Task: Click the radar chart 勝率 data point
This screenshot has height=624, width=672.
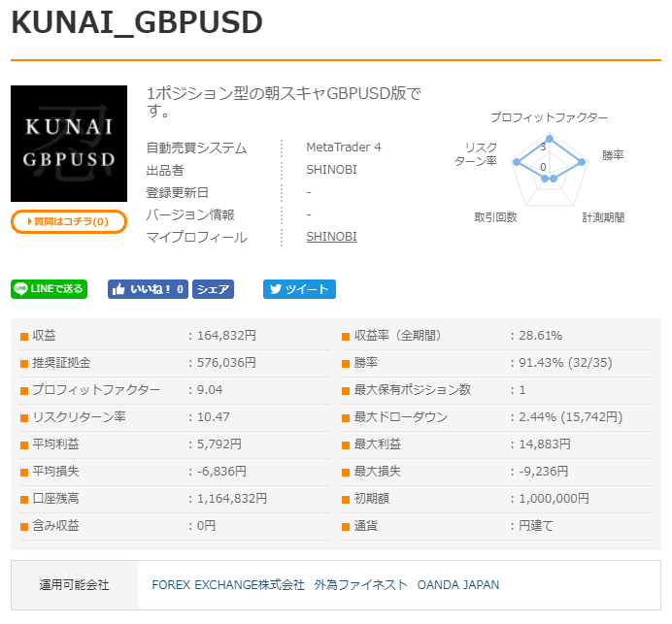Action: 582,162
